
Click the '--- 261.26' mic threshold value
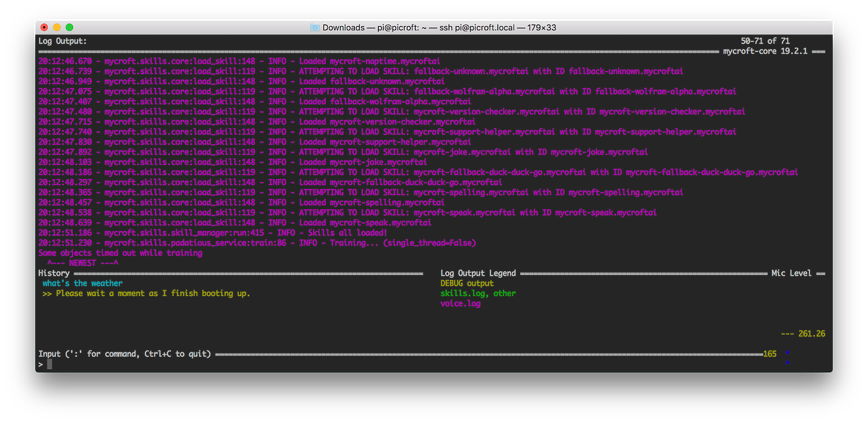point(803,334)
